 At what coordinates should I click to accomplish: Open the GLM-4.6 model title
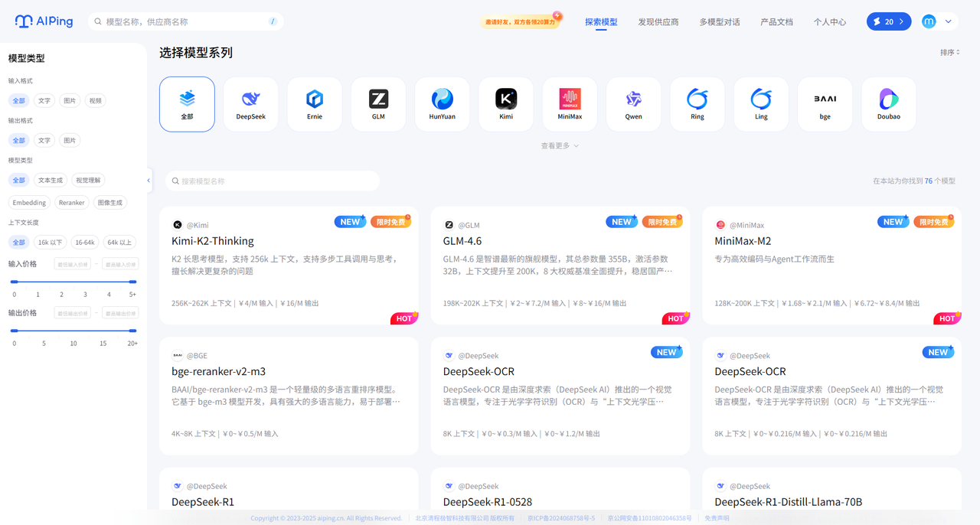coord(462,241)
